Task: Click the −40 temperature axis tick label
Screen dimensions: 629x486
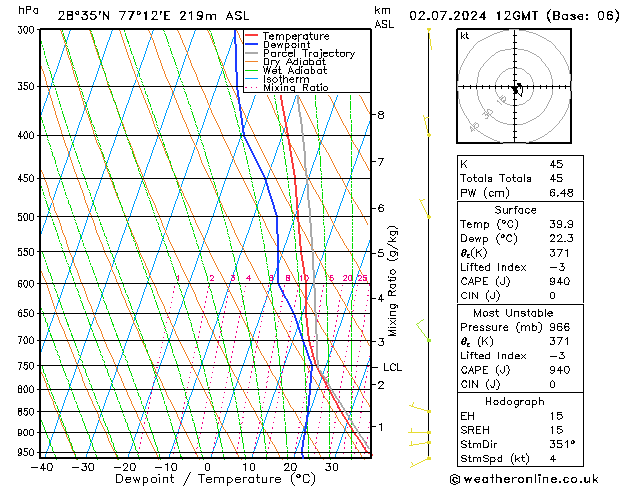Action: [42, 467]
